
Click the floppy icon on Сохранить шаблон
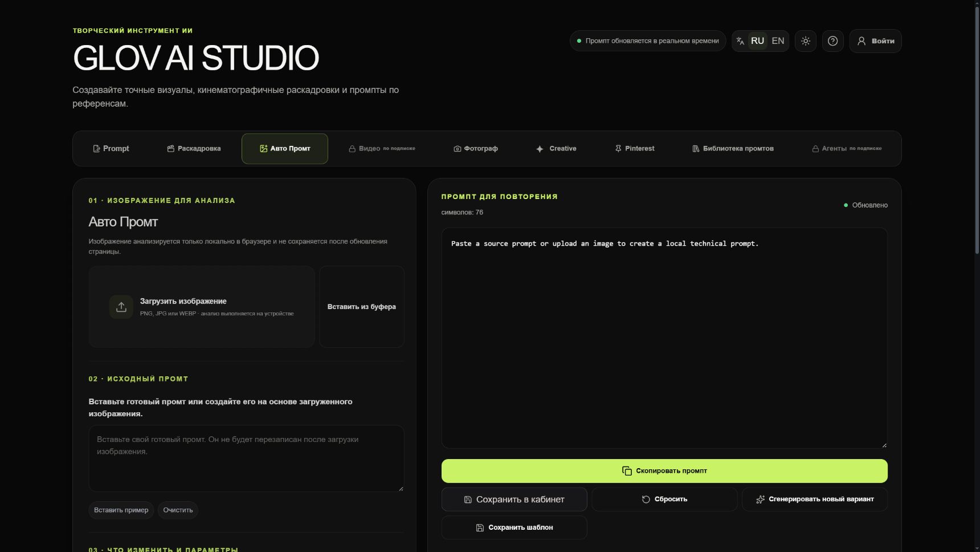tap(480, 528)
